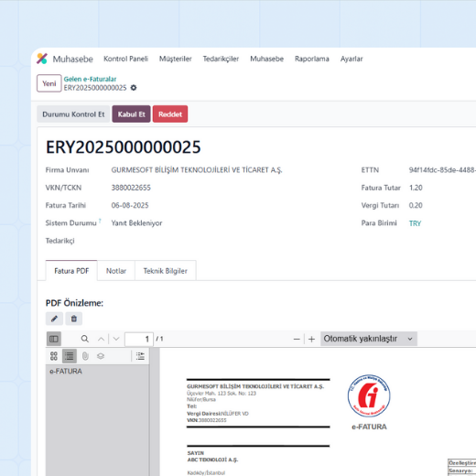Go to next PDF page arrow
The image size is (476, 476).
[116, 339]
